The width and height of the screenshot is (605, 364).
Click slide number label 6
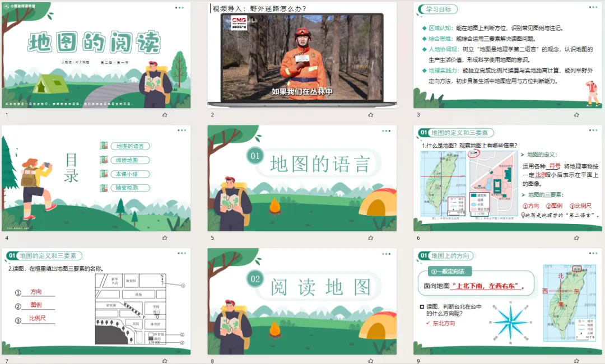(418, 238)
